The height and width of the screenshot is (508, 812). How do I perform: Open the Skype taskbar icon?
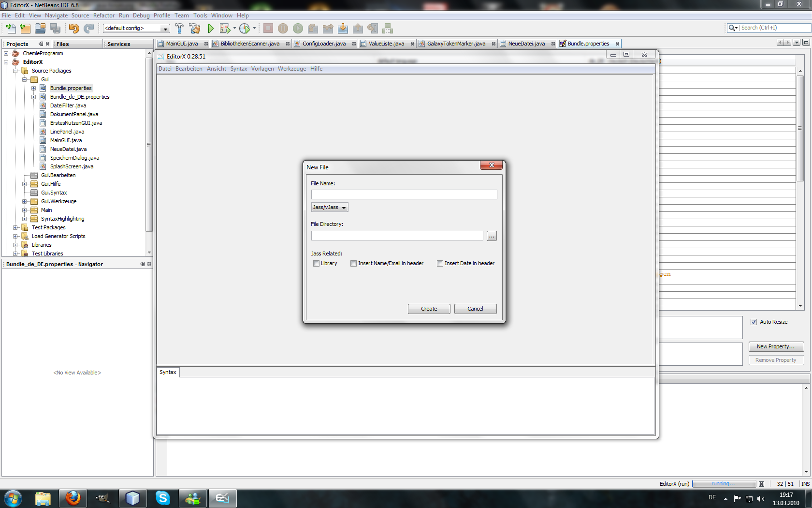click(163, 498)
